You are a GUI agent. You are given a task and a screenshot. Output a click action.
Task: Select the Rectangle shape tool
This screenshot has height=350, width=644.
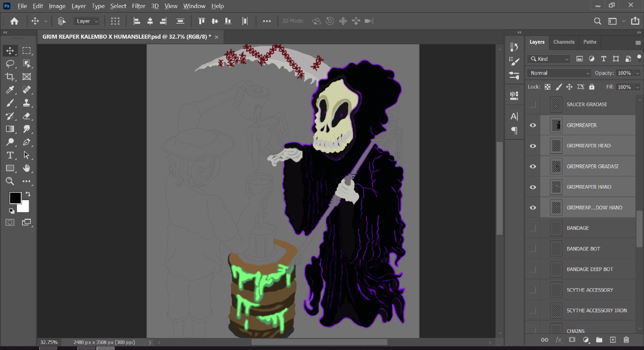click(x=10, y=168)
